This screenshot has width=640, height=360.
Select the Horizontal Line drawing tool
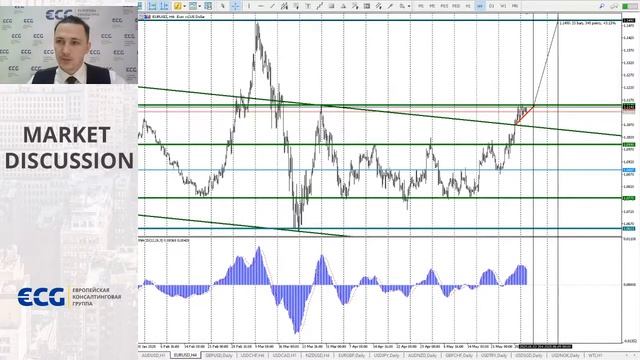[x=261, y=6]
